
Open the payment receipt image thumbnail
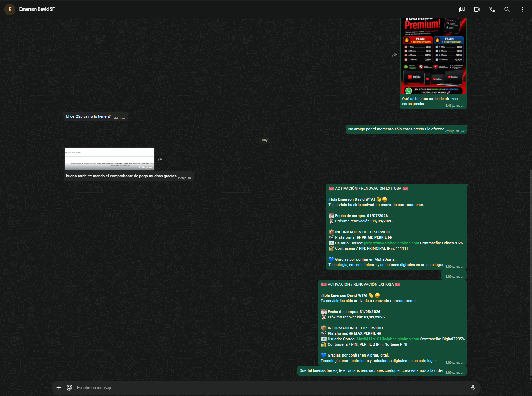point(110,159)
